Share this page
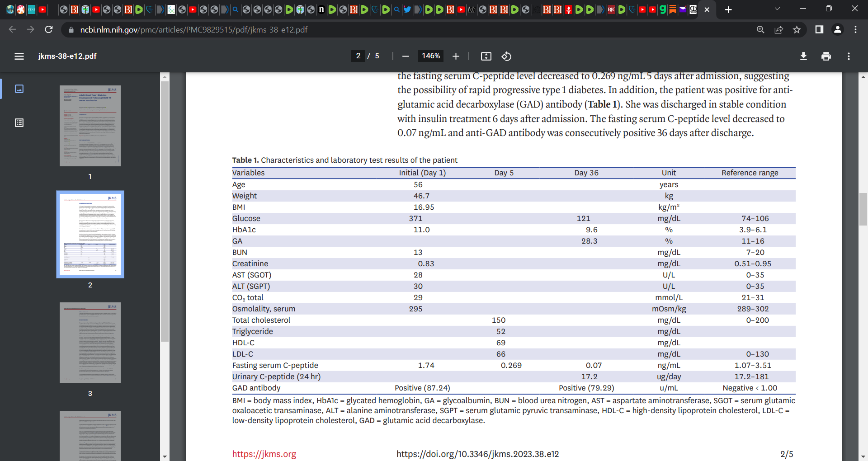The width and height of the screenshot is (868, 461). pyautogui.click(x=778, y=29)
